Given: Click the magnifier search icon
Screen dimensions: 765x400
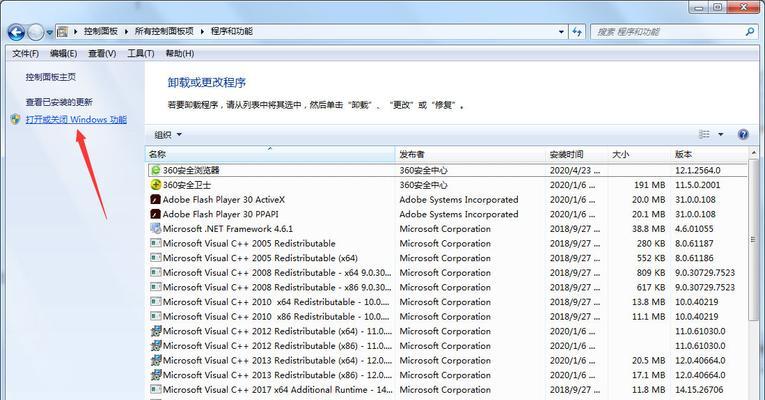Looking at the screenshot, I should 750,32.
